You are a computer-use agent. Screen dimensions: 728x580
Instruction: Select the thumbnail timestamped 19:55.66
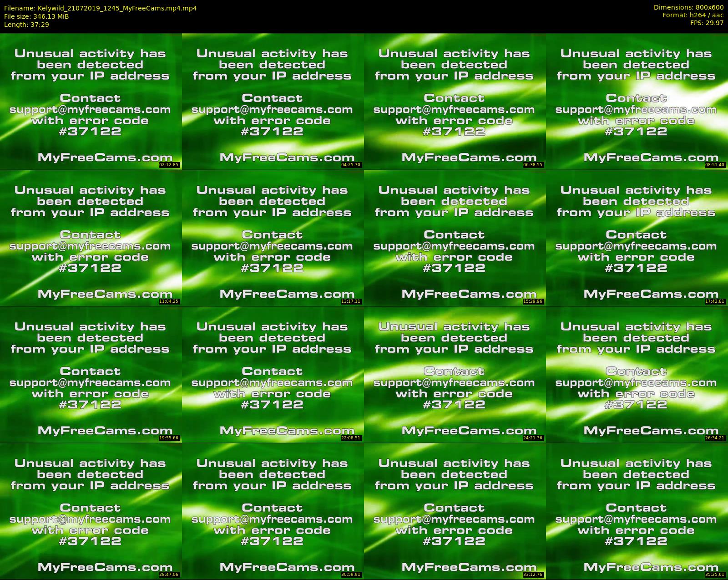[91, 374]
